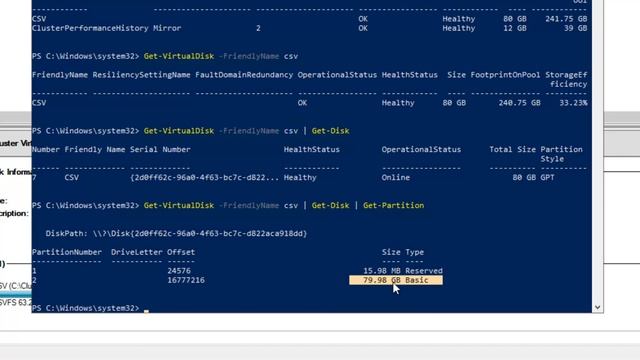Viewport: 640px width, 360px height.
Task: Click the ClusterPerformanceHistory Mirror row
Action: click(x=309, y=28)
